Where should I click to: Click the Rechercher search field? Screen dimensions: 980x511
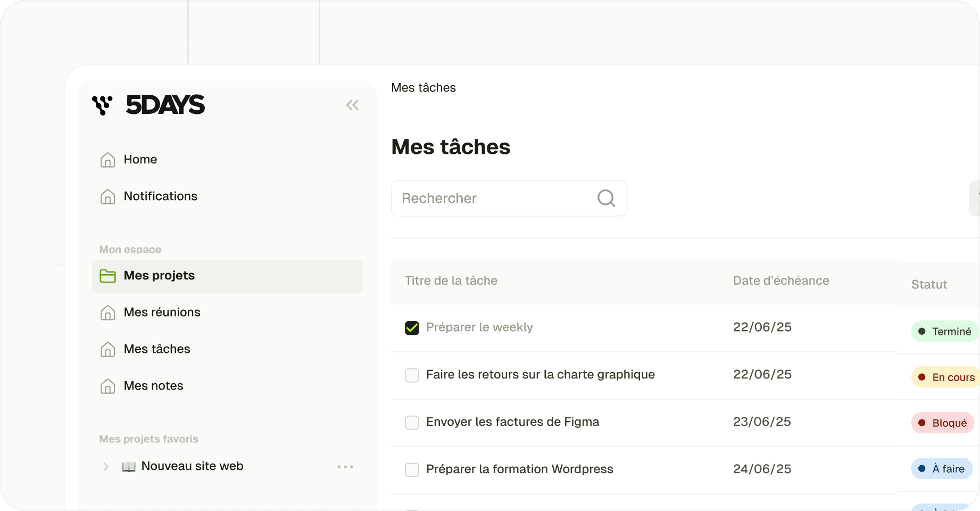(509, 198)
